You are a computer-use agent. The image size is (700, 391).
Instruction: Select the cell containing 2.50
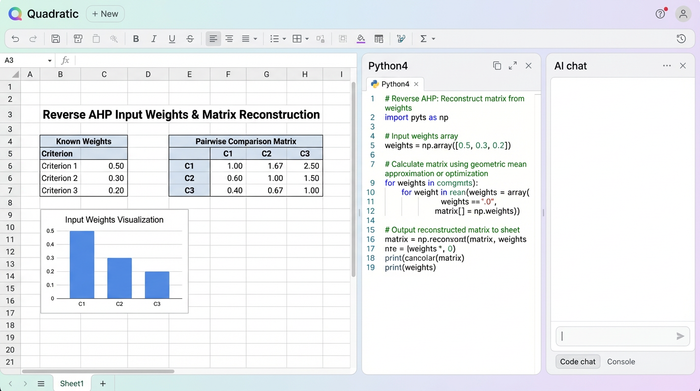click(x=304, y=166)
